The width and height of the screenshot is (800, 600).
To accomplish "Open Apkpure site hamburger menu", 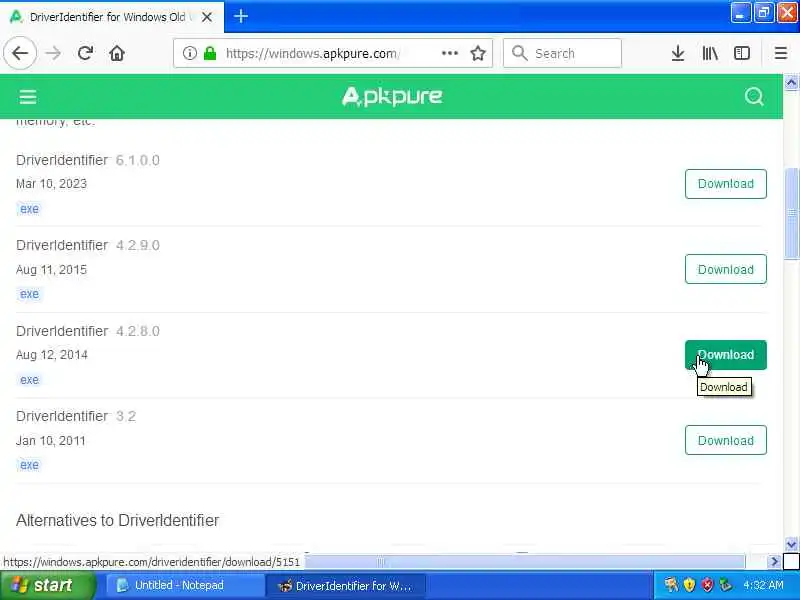I will click(28, 97).
